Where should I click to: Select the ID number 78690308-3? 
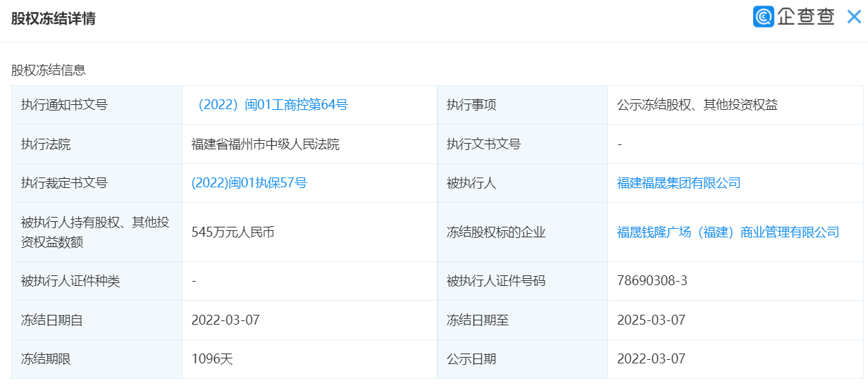[652, 281]
